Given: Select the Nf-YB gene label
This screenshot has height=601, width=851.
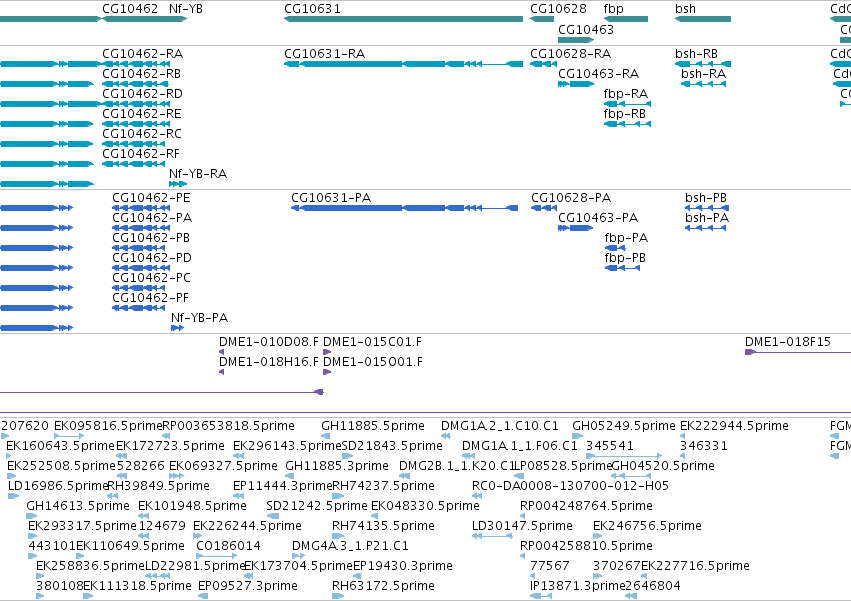Looking at the screenshot, I should (x=186, y=9).
